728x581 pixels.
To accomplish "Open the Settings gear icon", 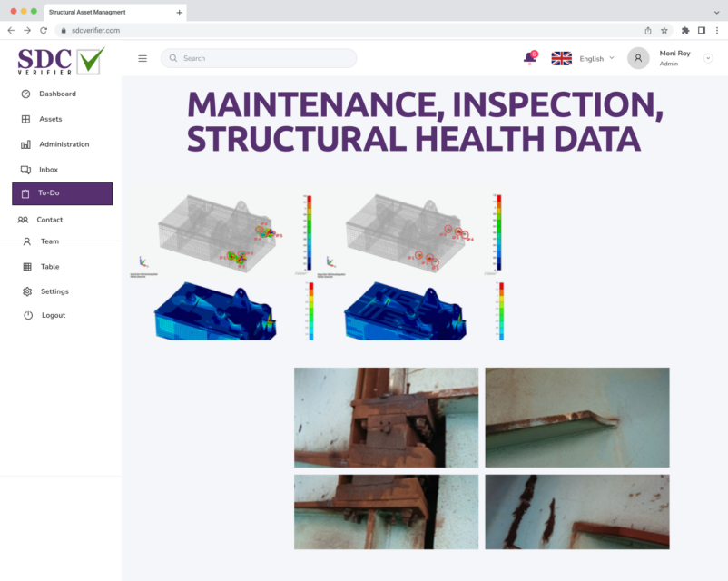I will pos(26,291).
